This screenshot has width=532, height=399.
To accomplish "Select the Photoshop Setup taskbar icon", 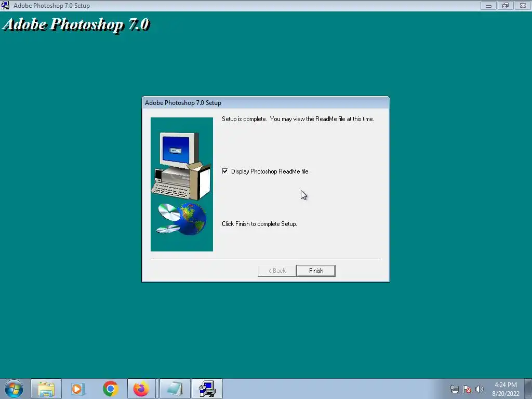I will pyautogui.click(x=207, y=389).
